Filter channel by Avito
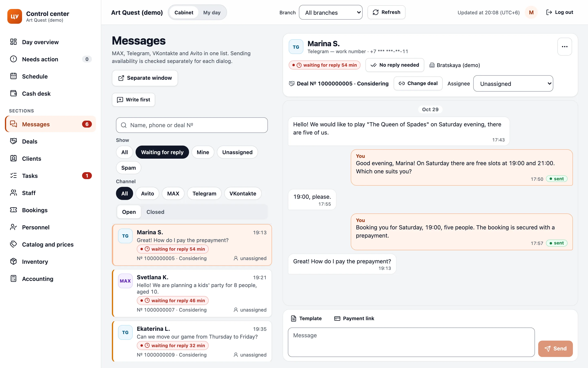Viewport: 588px width, 368px height. pos(147,193)
